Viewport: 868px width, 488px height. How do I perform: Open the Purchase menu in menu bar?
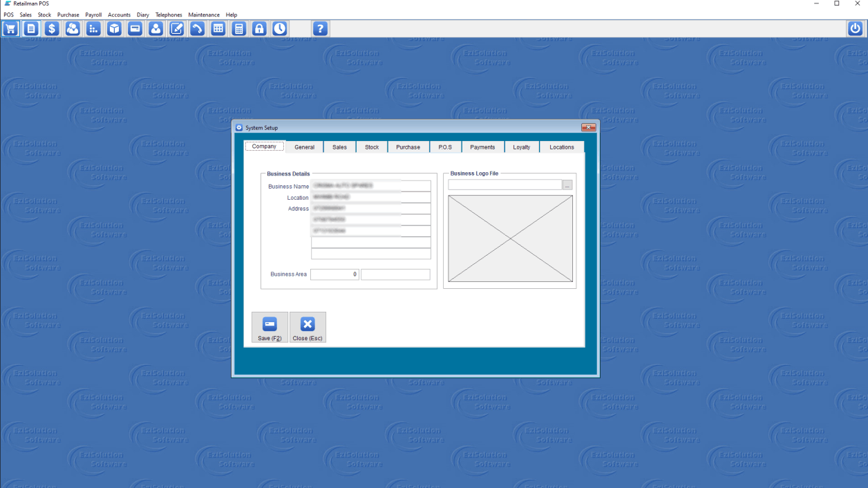click(x=68, y=15)
